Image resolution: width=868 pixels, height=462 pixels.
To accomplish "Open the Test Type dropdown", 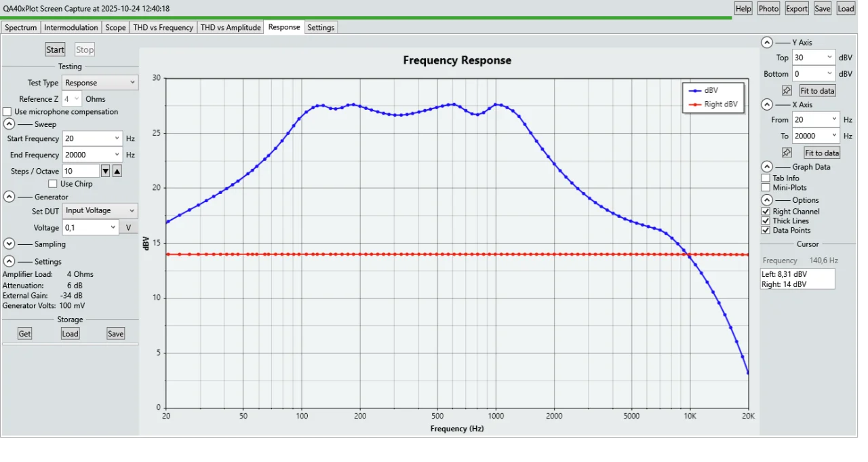I will click(100, 83).
